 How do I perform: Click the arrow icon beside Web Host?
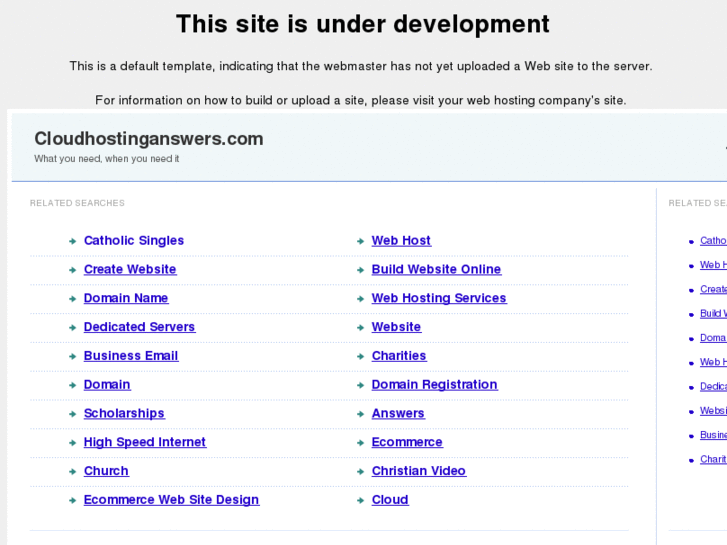tap(360, 241)
